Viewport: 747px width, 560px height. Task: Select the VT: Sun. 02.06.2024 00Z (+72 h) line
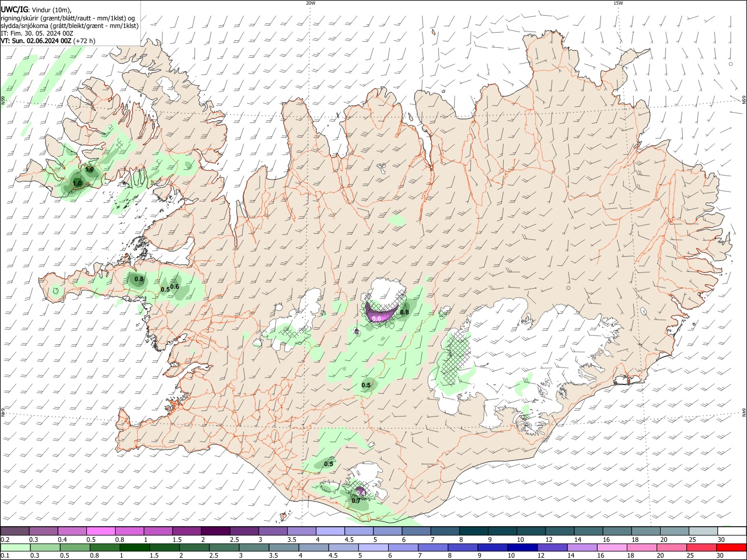(x=48, y=41)
